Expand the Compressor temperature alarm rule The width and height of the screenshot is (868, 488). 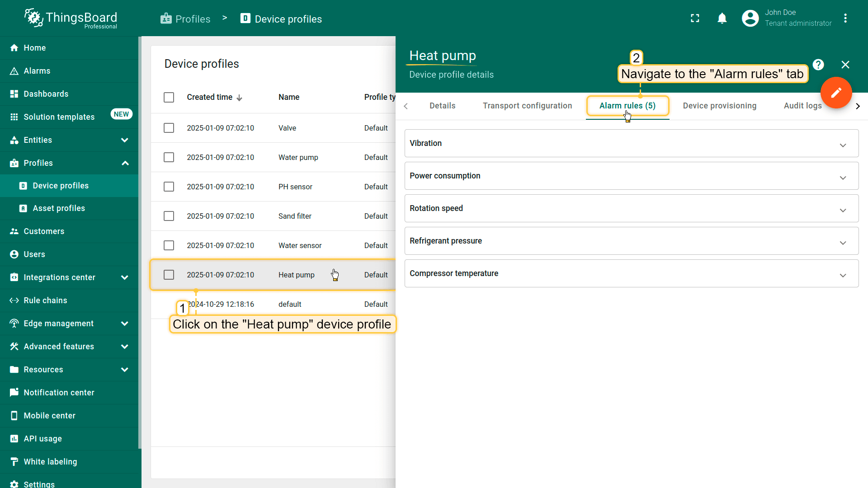coord(631,273)
